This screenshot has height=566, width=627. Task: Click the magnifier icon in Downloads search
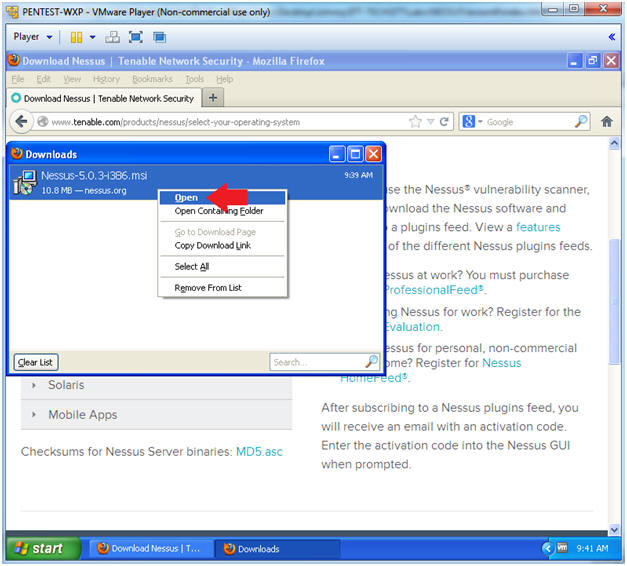pyautogui.click(x=371, y=362)
